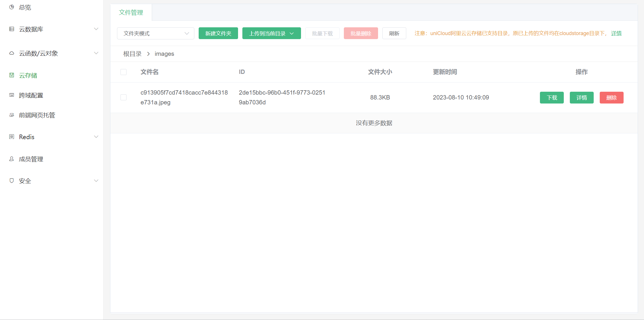
Task: Open 成员管理 in the sidebar
Action: 31,159
